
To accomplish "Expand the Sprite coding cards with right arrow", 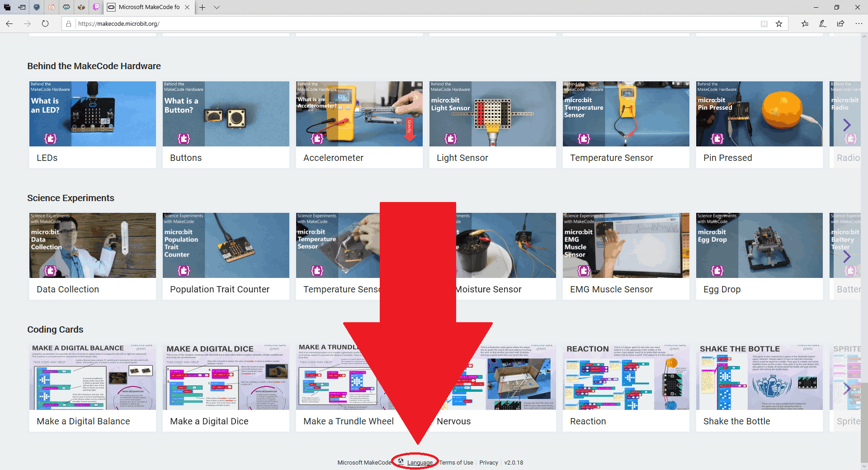I will tap(846, 388).
